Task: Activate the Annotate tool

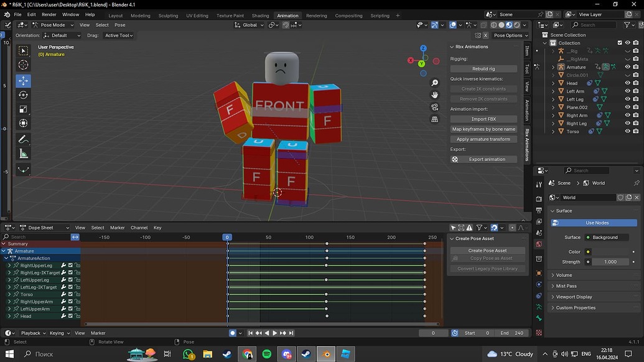Action: [x=23, y=139]
